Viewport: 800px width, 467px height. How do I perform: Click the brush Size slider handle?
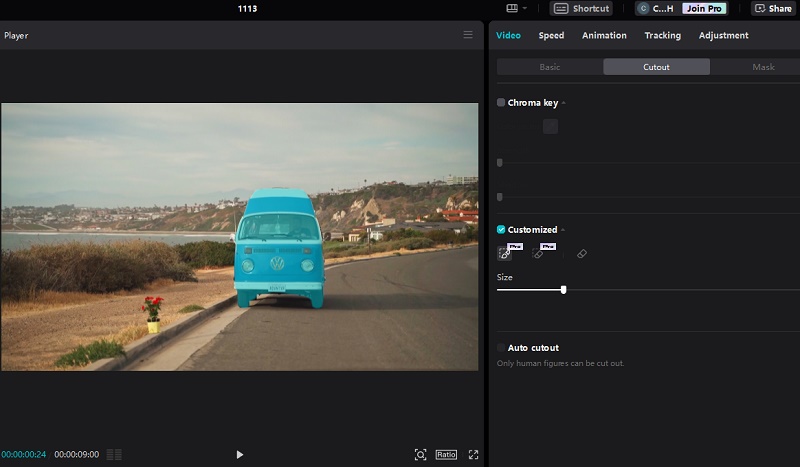click(x=563, y=289)
